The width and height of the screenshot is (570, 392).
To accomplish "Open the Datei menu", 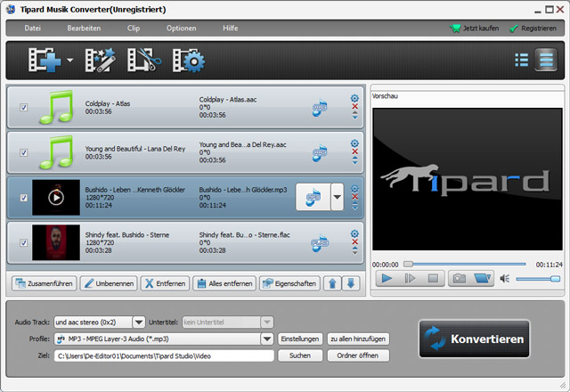I will (x=32, y=28).
